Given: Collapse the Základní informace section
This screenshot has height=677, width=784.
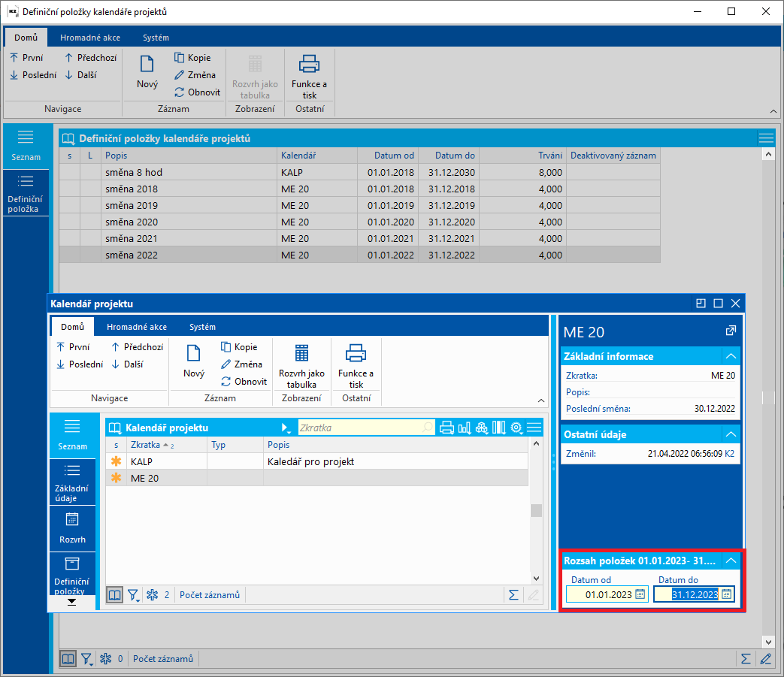Looking at the screenshot, I should pyautogui.click(x=730, y=356).
